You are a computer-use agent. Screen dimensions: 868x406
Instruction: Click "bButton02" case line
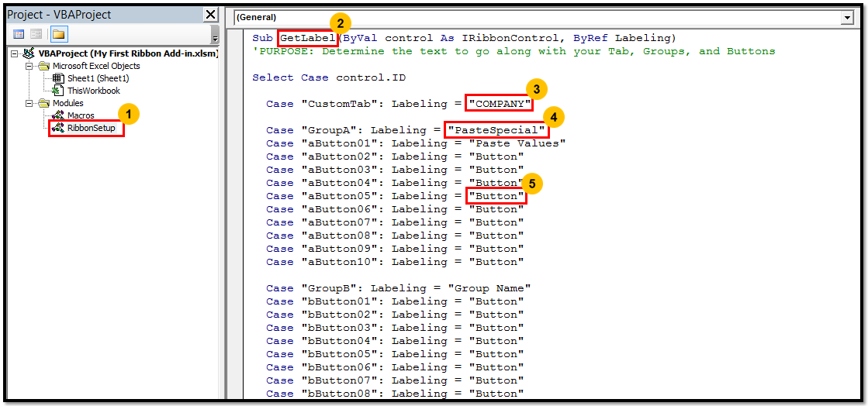point(395,315)
